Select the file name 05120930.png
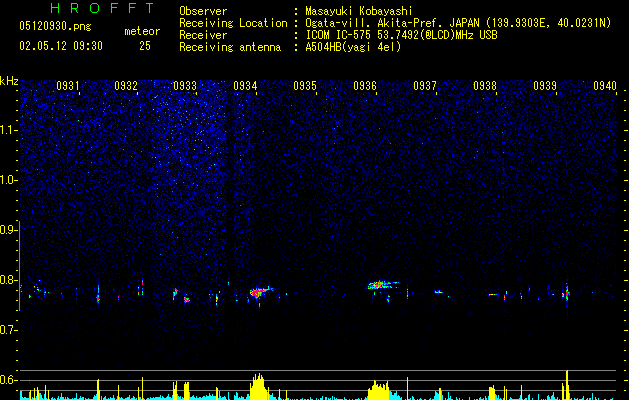 coord(55,27)
